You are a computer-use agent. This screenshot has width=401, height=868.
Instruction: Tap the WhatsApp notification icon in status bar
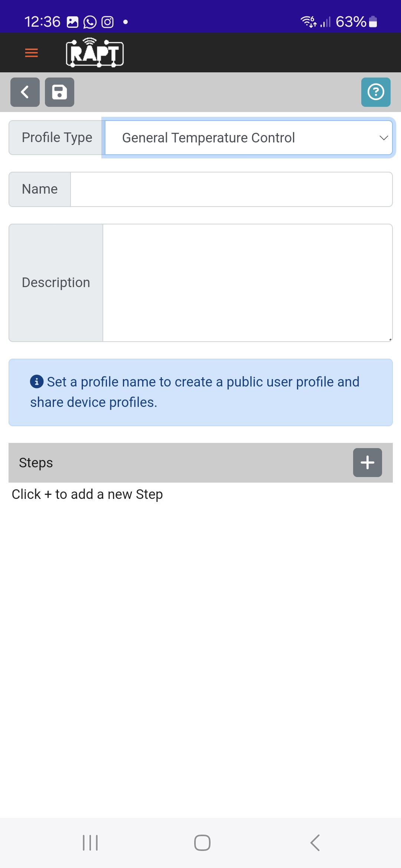pyautogui.click(x=90, y=22)
